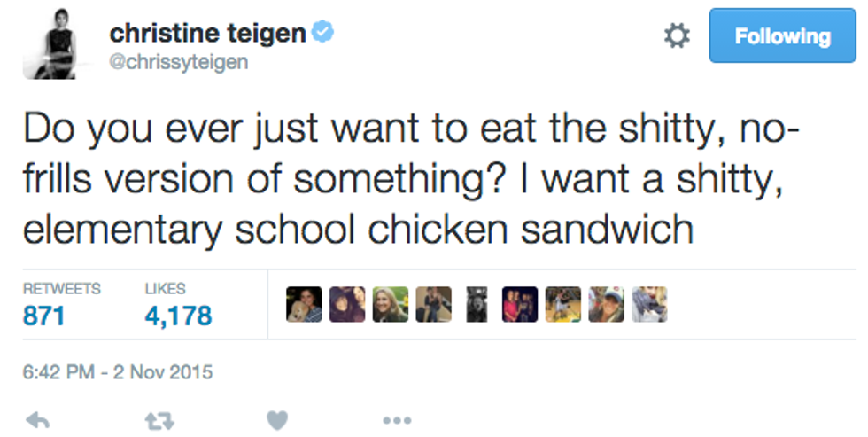This screenshot has width=868, height=437.
Task: Open the @chrissyteigen handle link
Action: (x=179, y=61)
